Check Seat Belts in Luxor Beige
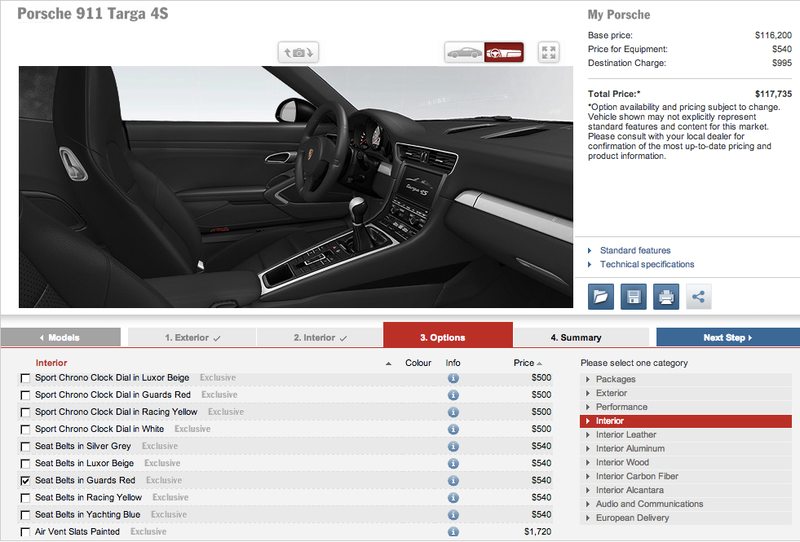This screenshot has height=542, width=800. click(25, 463)
